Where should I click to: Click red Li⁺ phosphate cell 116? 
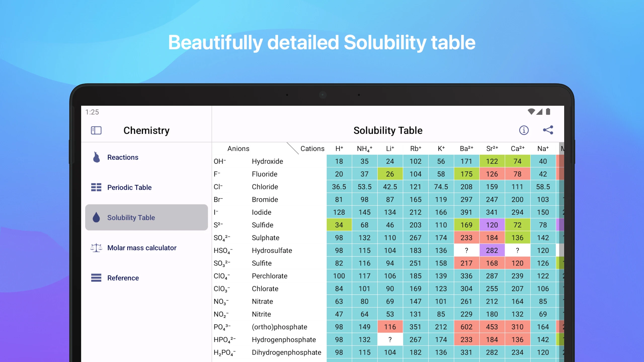(390, 327)
